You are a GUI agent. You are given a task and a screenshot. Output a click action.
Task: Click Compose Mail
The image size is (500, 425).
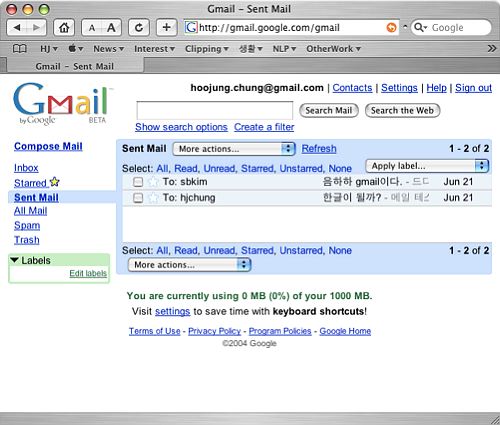pyautogui.click(x=48, y=146)
